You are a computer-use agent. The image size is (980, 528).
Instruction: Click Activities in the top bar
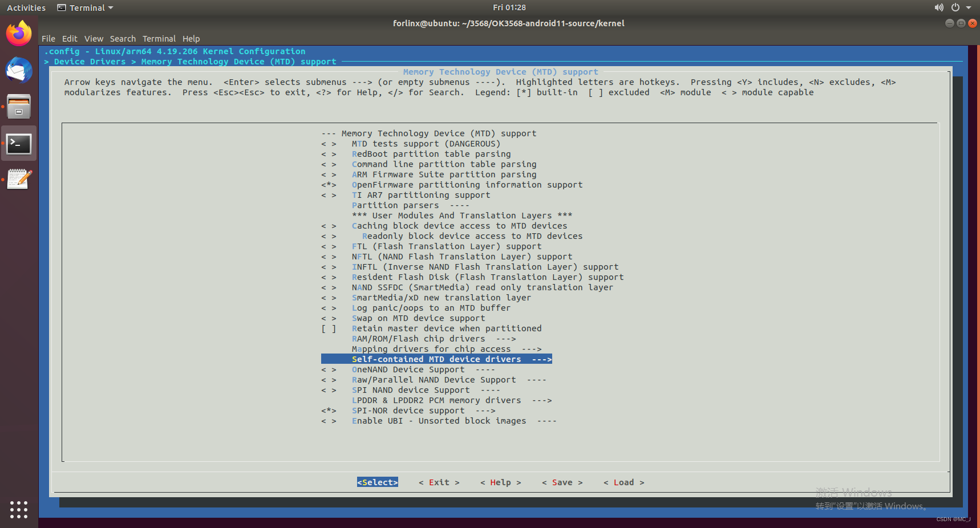pos(26,7)
